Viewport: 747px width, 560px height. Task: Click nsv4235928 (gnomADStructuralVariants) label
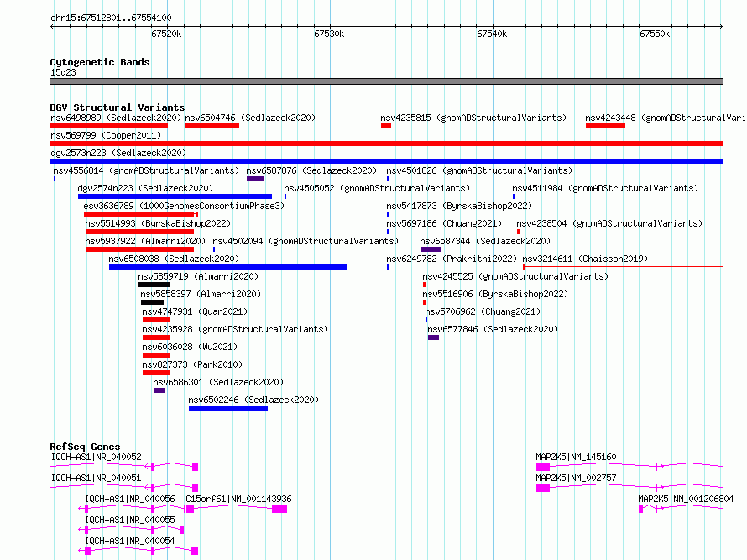point(235,329)
